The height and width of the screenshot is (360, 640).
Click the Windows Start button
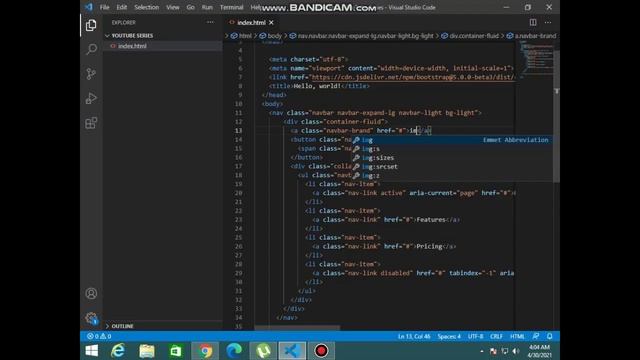coord(92,351)
